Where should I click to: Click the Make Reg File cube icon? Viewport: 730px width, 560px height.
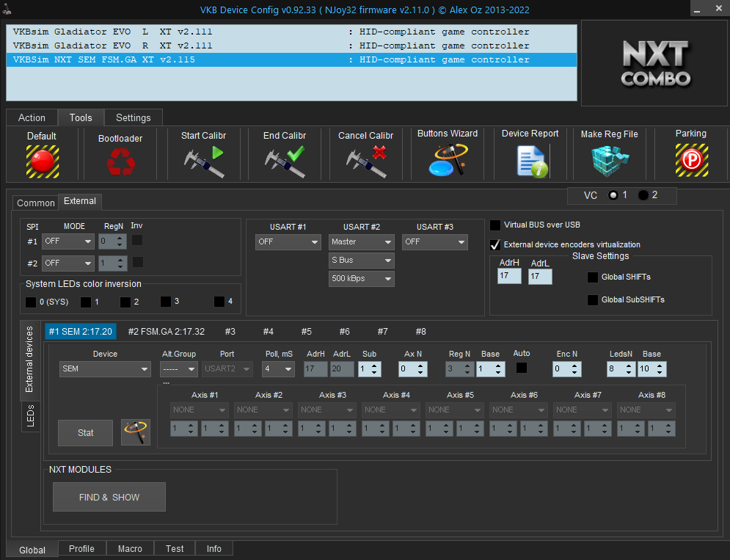pyautogui.click(x=610, y=161)
